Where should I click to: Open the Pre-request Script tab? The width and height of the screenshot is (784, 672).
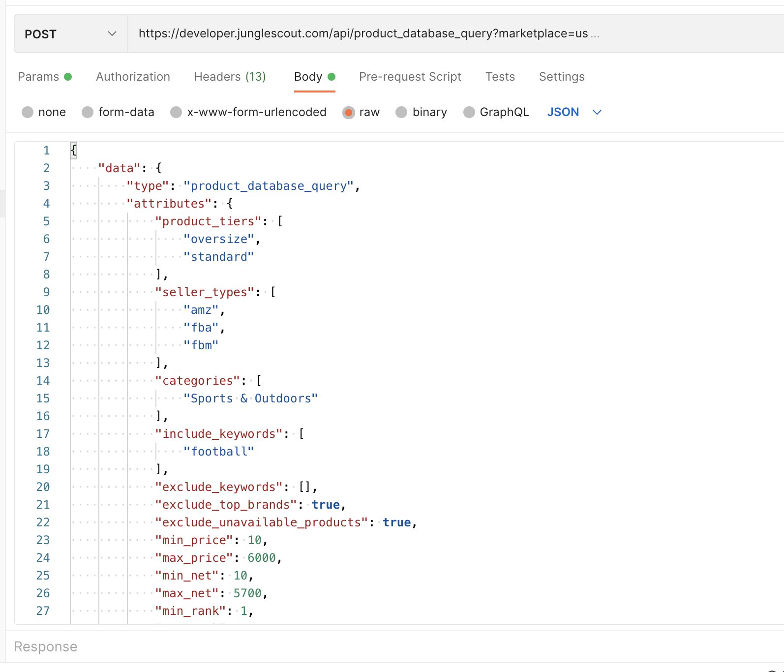click(x=410, y=77)
